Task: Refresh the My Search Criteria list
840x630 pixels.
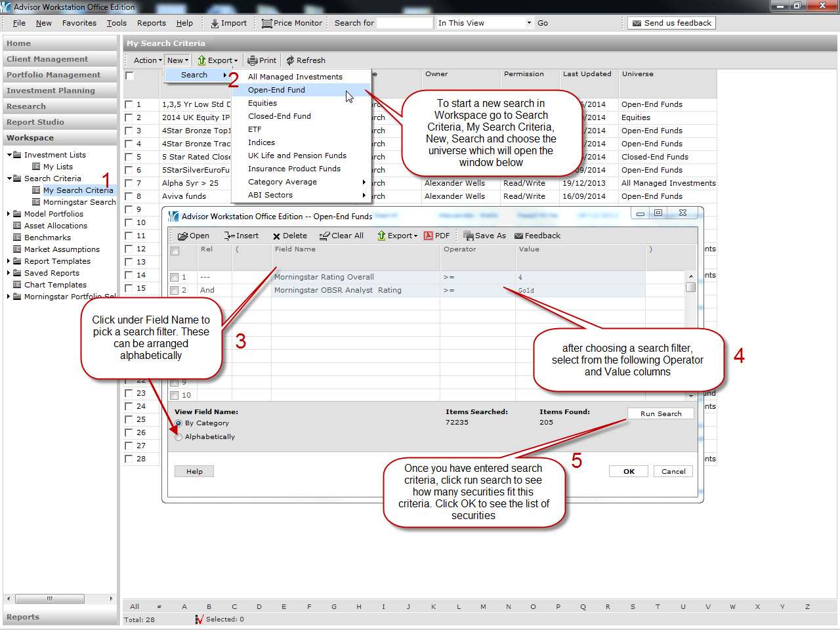Action: pyautogui.click(x=305, y=60)
